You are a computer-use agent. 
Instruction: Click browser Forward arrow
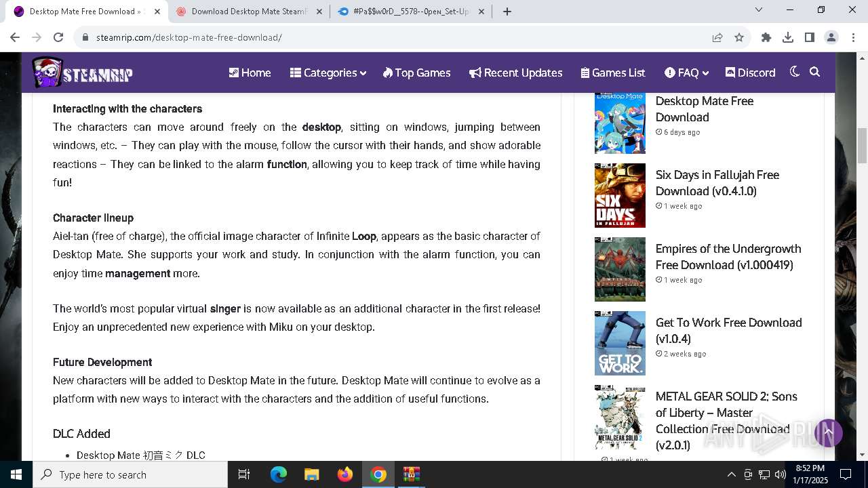37,37
